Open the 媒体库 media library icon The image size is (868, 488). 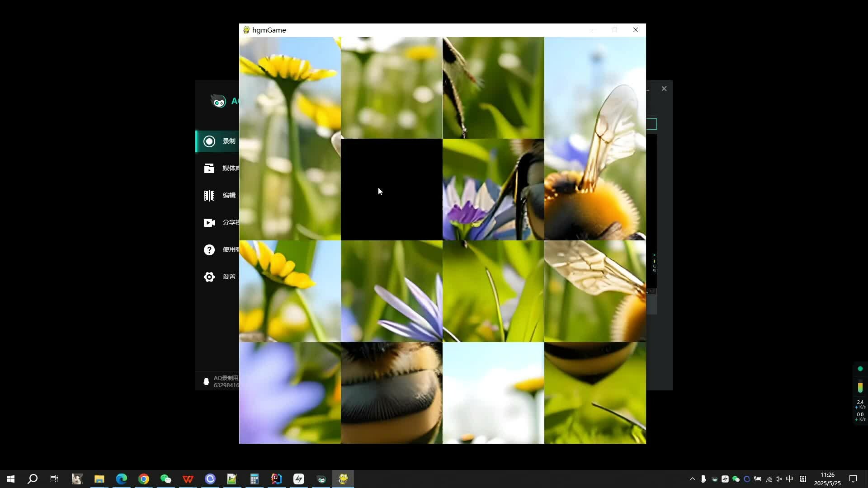tap(209, 169)
